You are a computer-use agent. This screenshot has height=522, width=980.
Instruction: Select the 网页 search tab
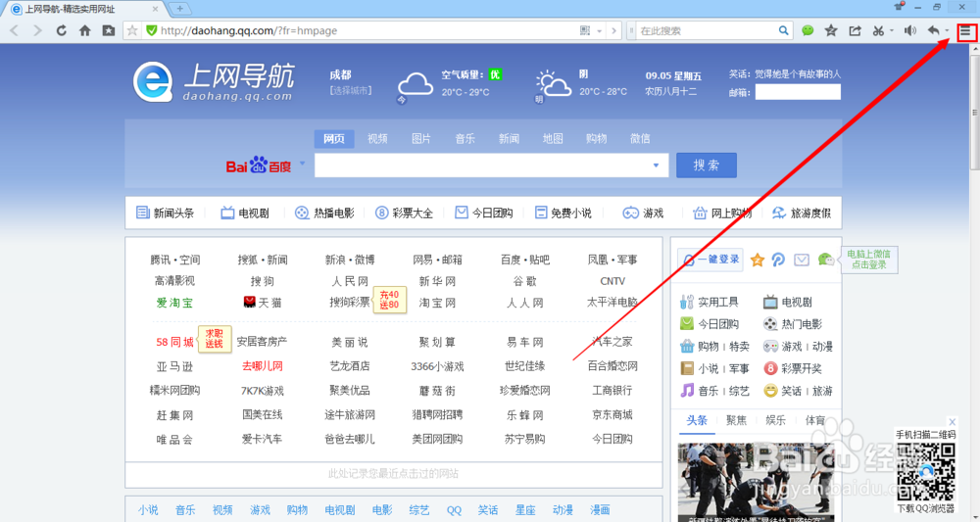click(334, 139)
